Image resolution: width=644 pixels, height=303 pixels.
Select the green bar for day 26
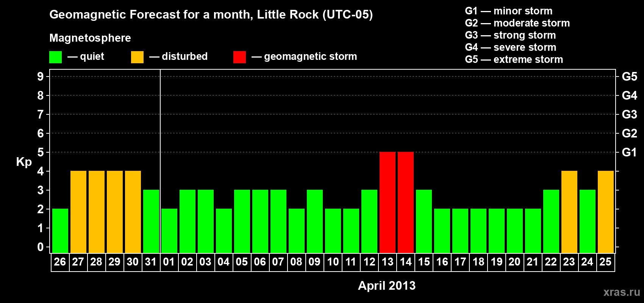pos(60,231)
